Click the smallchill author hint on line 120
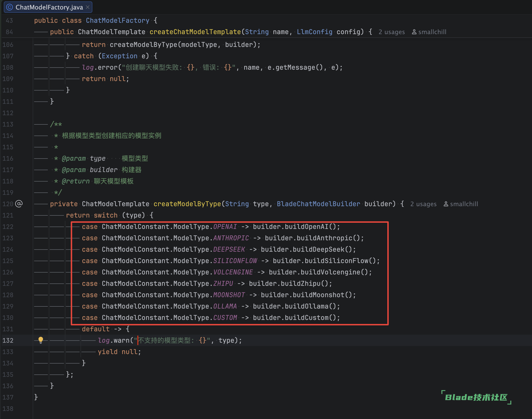Screen dimensions: 532x419 point(464,204)
